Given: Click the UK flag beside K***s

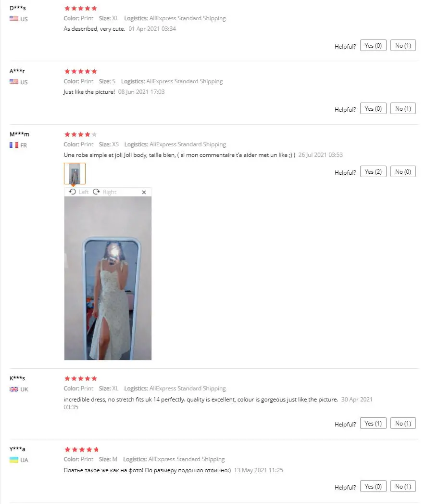Looking at the screenshot, I should pos(14,389).
